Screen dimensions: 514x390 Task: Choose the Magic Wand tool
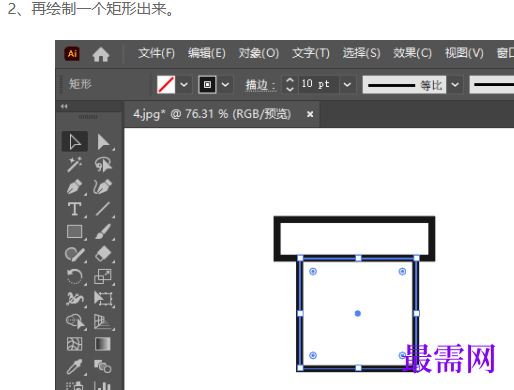coord(75,165)
